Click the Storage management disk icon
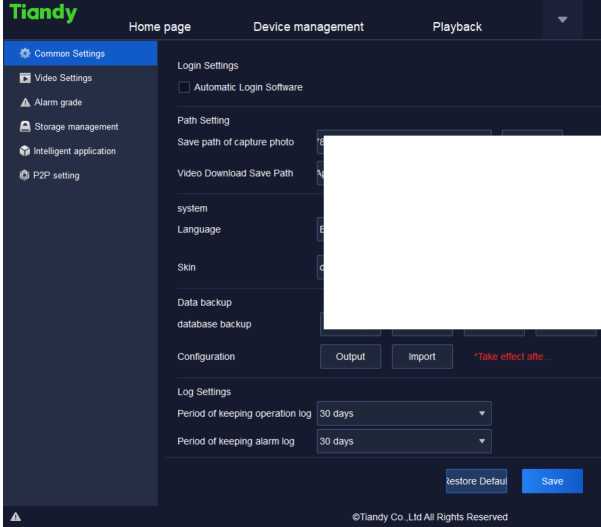Screen dimensions: 601x527 (25, 127)
